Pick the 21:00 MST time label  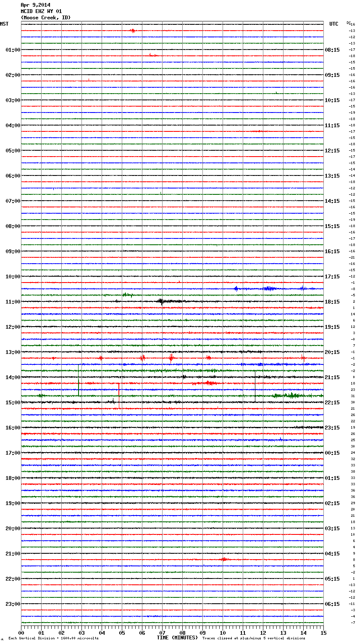coord(13,554)
